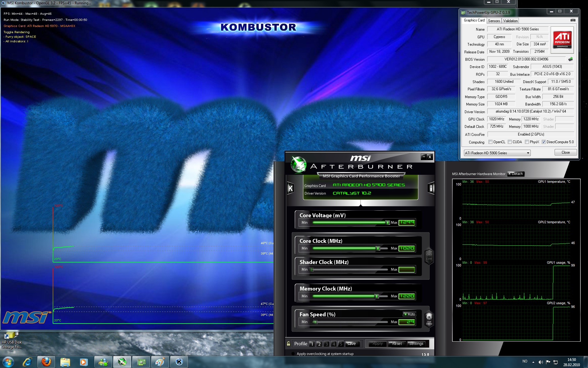Open the HP USB Disk Storage desktop shortcut
This screenshot has width=588, height=368.
coord(11,341)
